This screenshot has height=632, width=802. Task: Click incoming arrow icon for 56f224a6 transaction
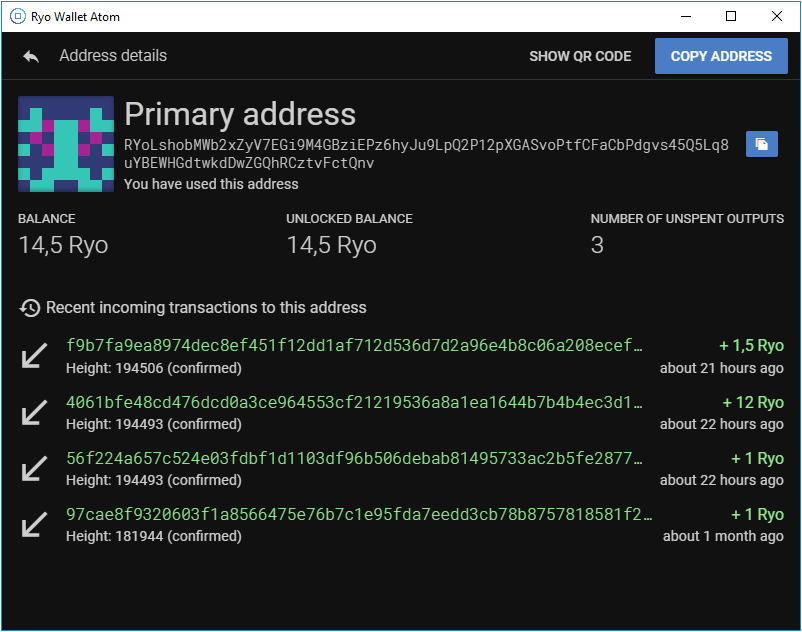pyautogui.click(x=34, y=468)
